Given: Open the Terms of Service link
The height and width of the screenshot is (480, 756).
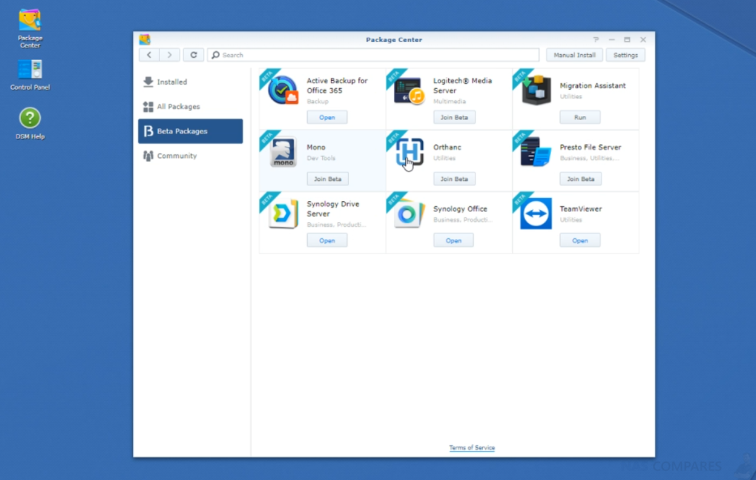Looking at the screenshot, I should [472, 448].
